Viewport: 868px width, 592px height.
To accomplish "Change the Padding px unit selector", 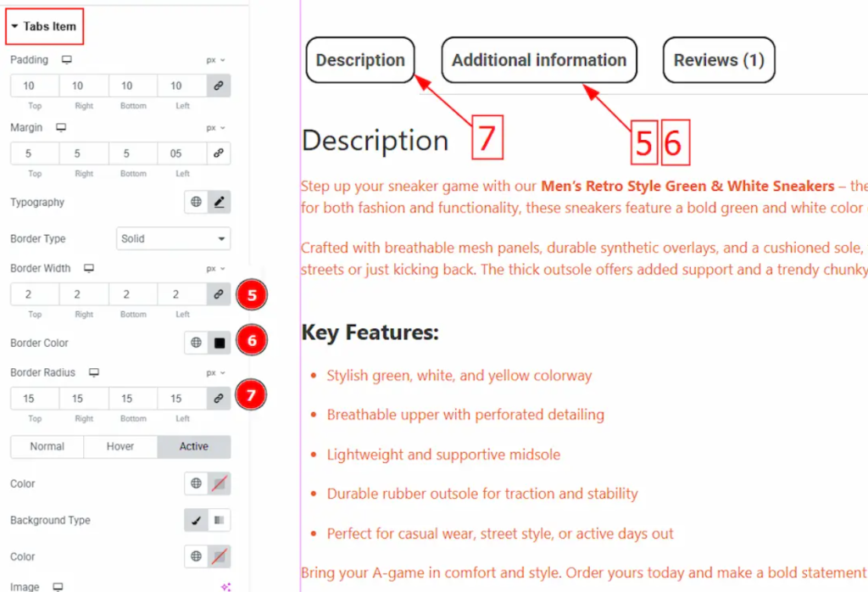I will click(x=215, y=60).
